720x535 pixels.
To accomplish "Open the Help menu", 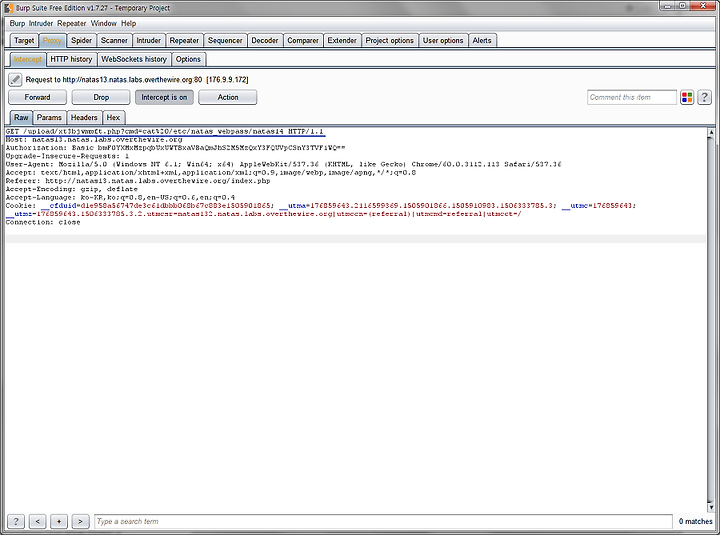I will click(129, 23).
